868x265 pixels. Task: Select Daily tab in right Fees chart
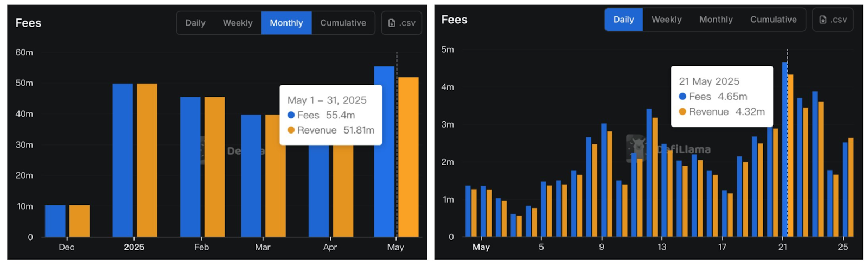coord(624,20)
